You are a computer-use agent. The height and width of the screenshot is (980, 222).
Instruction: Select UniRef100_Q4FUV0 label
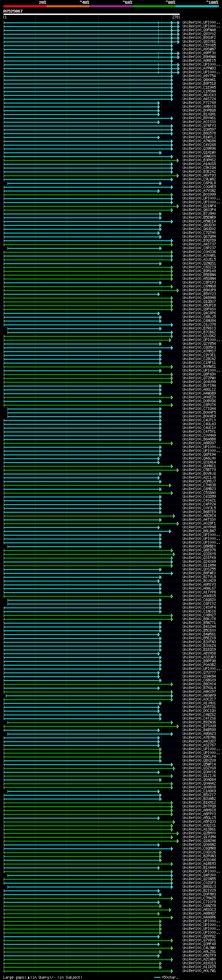[199, 875]
